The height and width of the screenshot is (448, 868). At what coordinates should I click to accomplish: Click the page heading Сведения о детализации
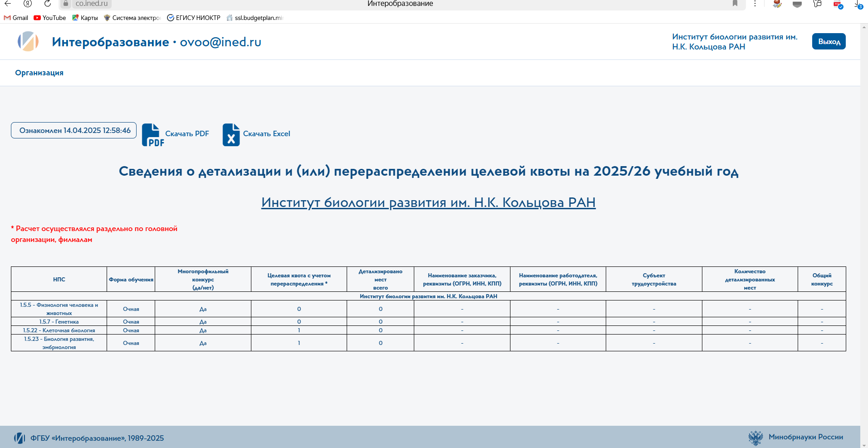[x=428, y=171]
